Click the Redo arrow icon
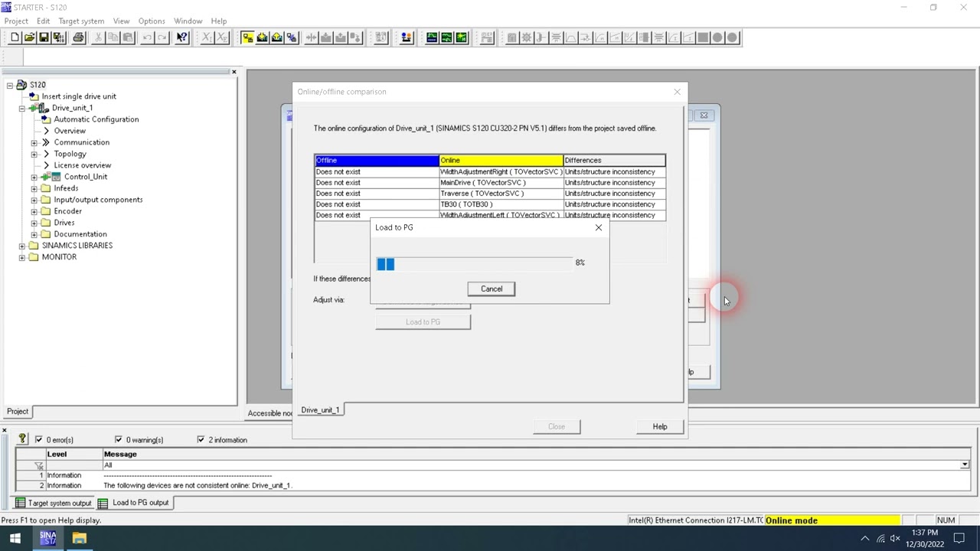The height and width of the screenshot is (551, 980). pos(162,37)
